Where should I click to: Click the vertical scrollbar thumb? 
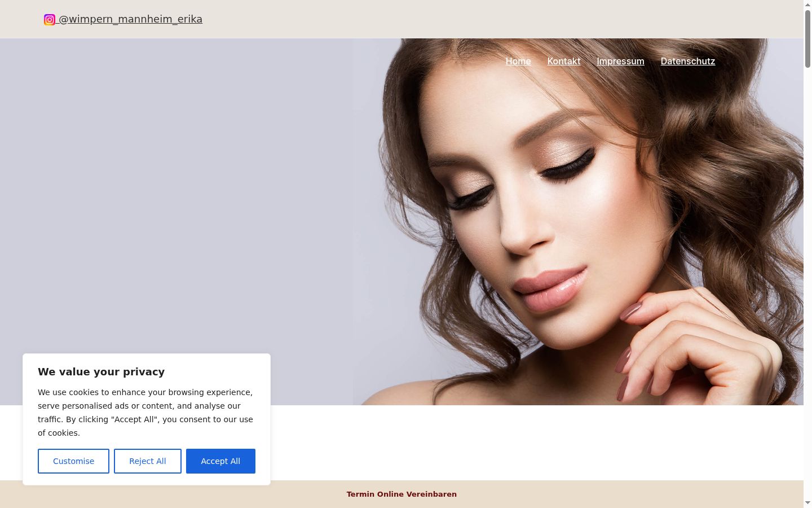click(x=807, y=39)
